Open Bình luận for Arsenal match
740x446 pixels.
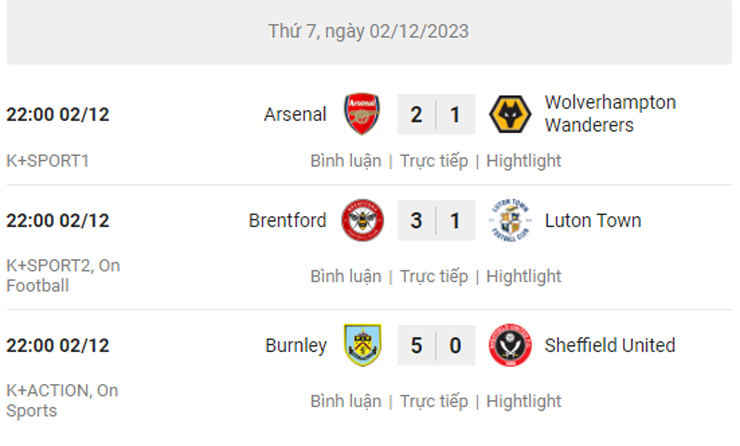tap(346, 161)
